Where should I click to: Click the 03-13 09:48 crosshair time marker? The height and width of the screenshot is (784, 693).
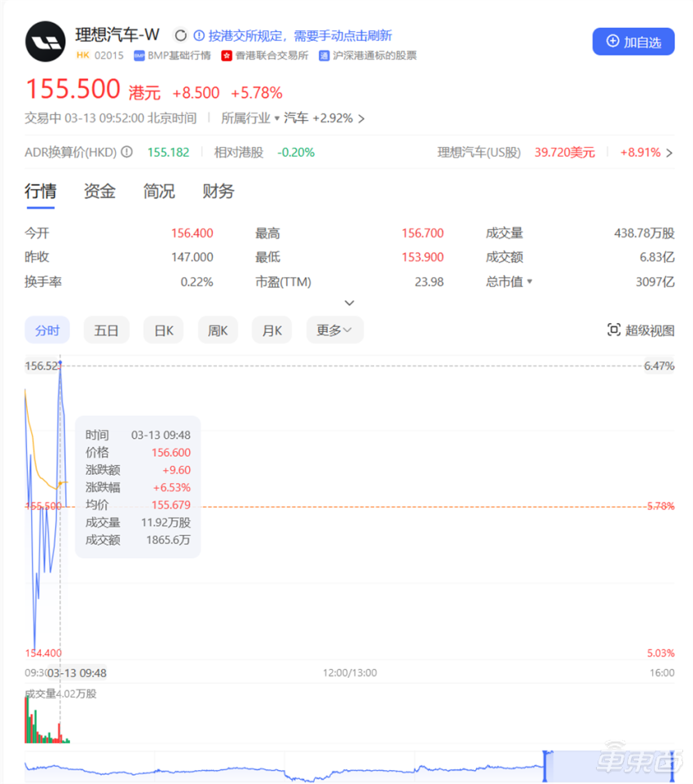pos(77,673)
